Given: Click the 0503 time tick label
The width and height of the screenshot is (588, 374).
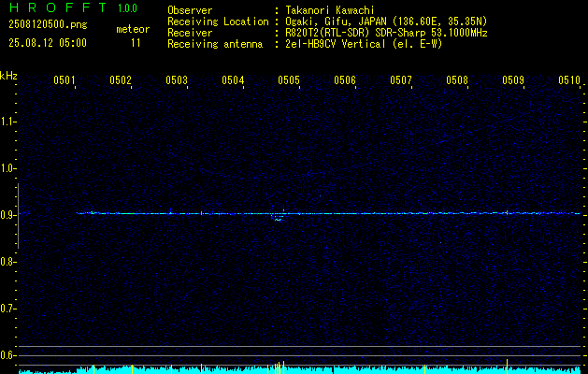Looking at the screenshot, I should pos(177,79).
